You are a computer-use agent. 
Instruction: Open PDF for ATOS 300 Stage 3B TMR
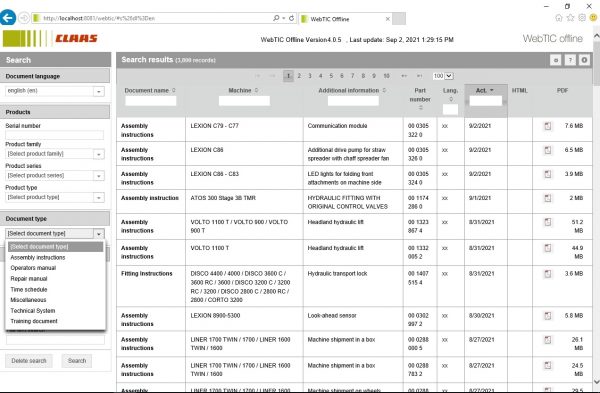[548, 198]
